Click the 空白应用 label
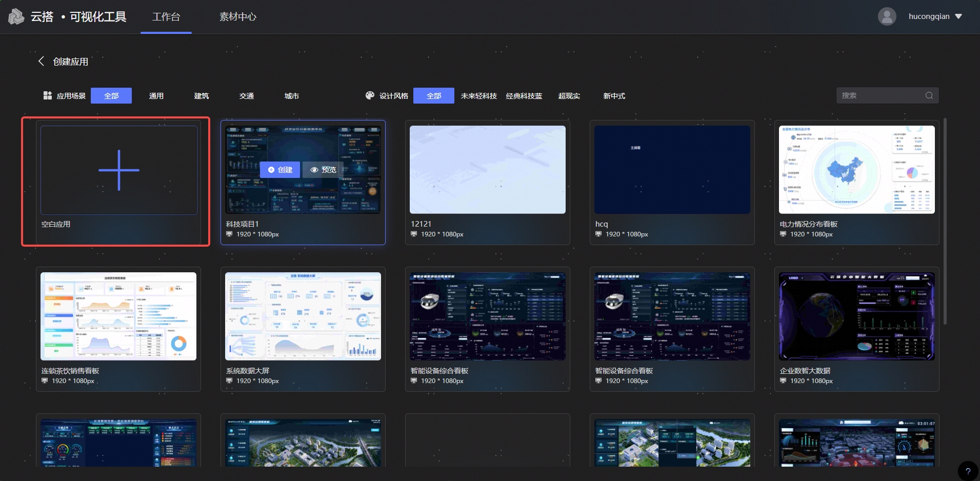 (x=56, y=224)
